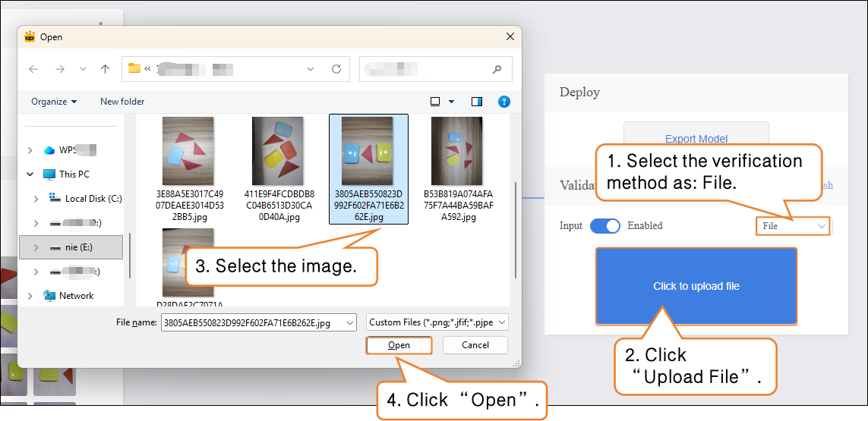This screenshot has height=421, width=868.
Task: Open the File verification method dropdown
Action: (x=792, y=226)
